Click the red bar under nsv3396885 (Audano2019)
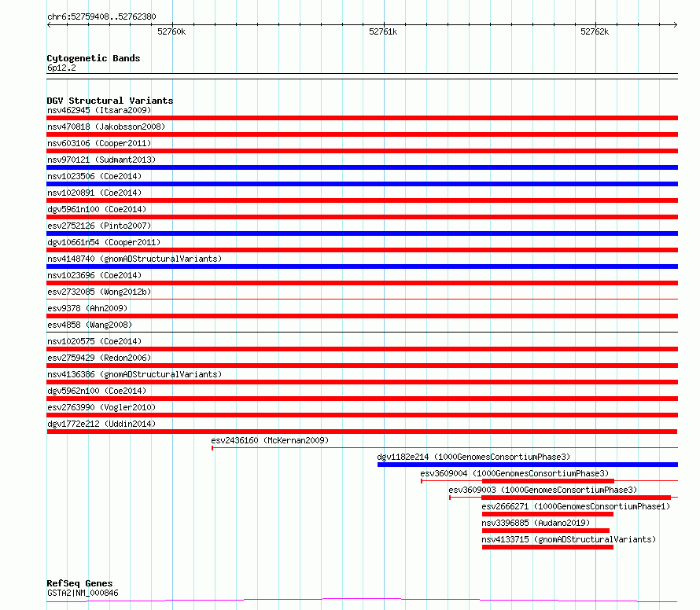Screen dimensions: 700x610 [546, 531]
